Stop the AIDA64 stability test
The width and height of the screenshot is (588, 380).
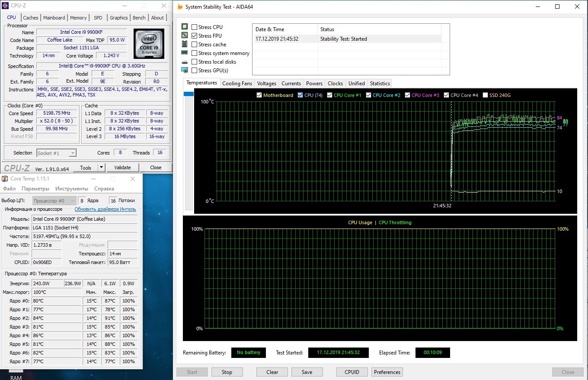[227, 372]
